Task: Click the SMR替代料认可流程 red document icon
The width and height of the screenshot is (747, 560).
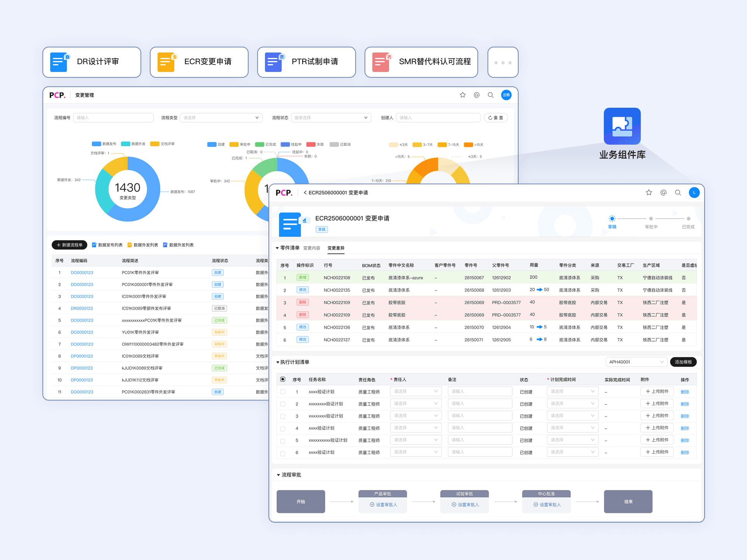Action: tap(381, 62)
